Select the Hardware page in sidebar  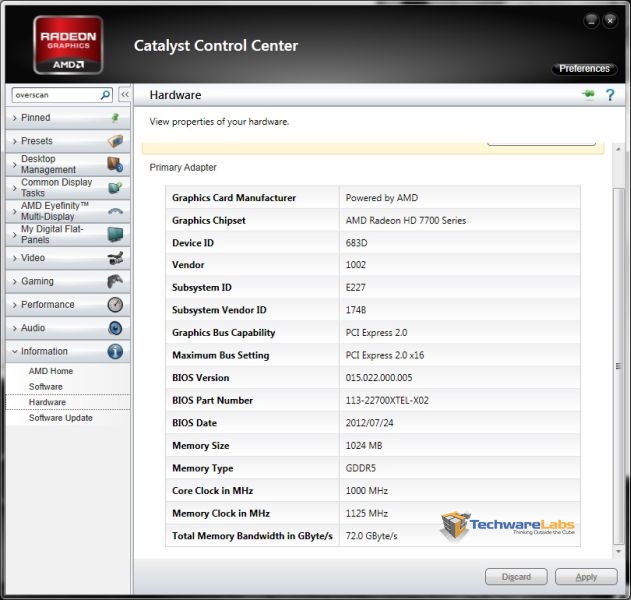(x=68, y=402)
